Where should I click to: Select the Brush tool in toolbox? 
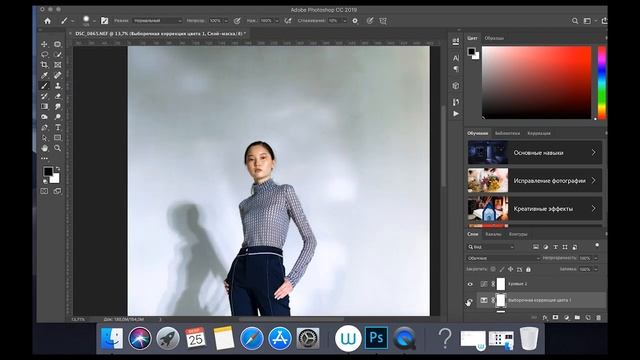click(x=44, y=86)
